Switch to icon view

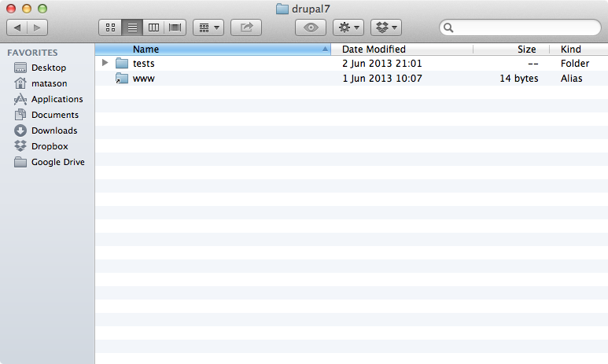111,28
